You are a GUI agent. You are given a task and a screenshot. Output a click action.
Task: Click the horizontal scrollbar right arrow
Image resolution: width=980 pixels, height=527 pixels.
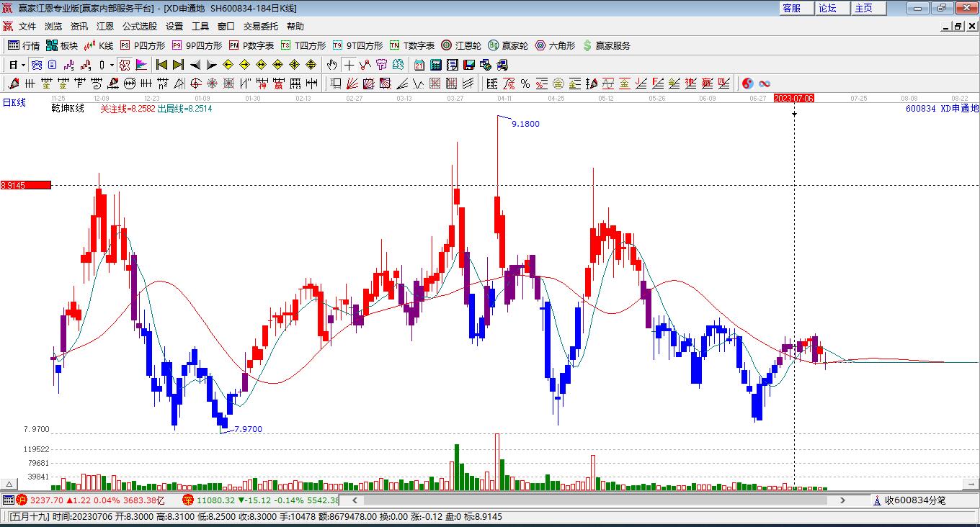[842, 500]
